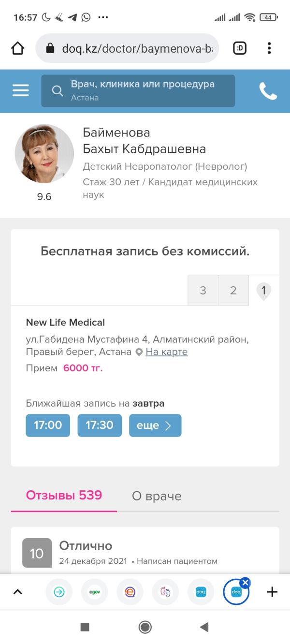Image resolution: width=290 pixels, height=644 pixels.
Task: Switch to the baby feet icon tab
Action: point(165,592)
